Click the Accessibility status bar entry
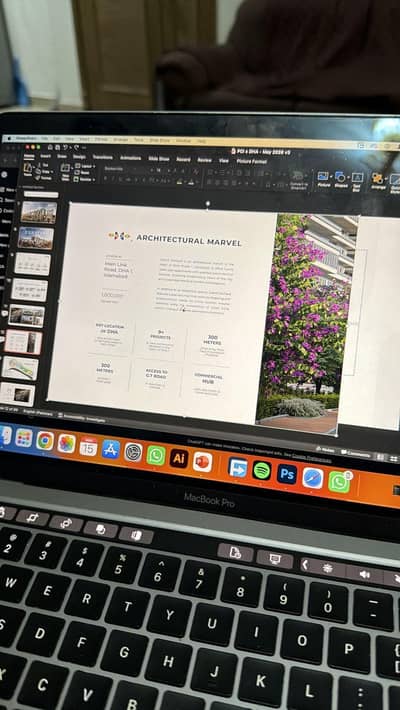 tap(82, 418)
